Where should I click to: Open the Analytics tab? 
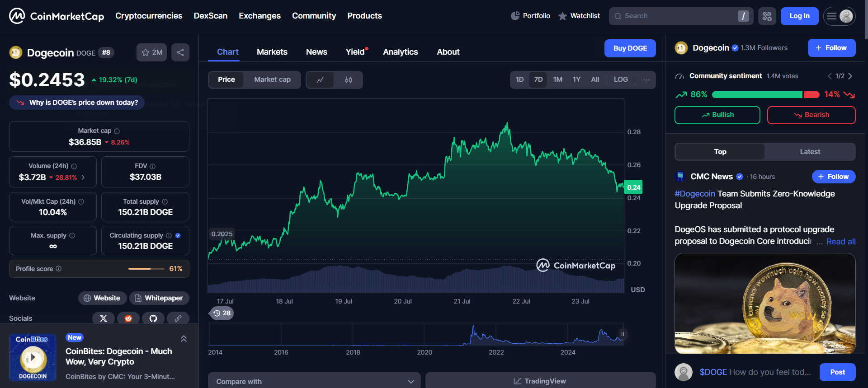pos(401,52)
